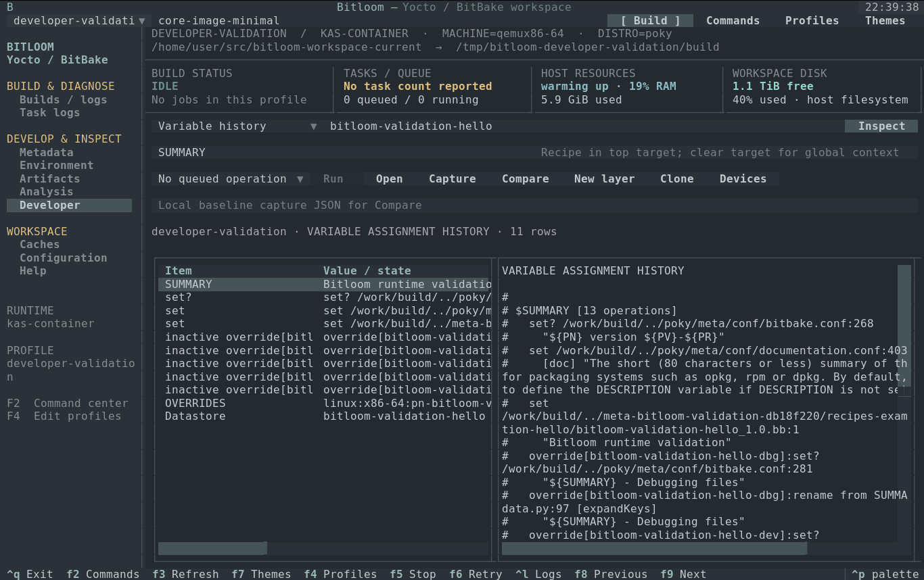Click f6 Retry in the footer
The width and height of the screenshot is (924, 580).
coord(476,575)
